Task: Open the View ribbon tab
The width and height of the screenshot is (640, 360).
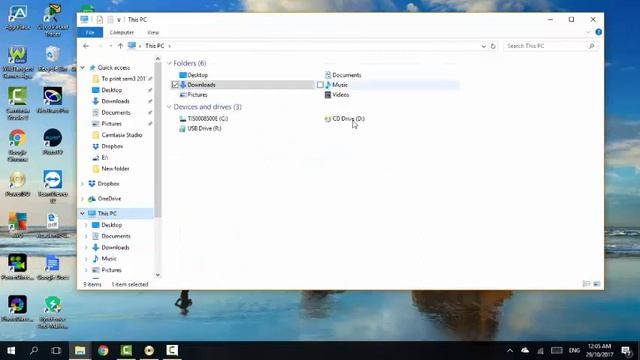Action: [153, 33]
